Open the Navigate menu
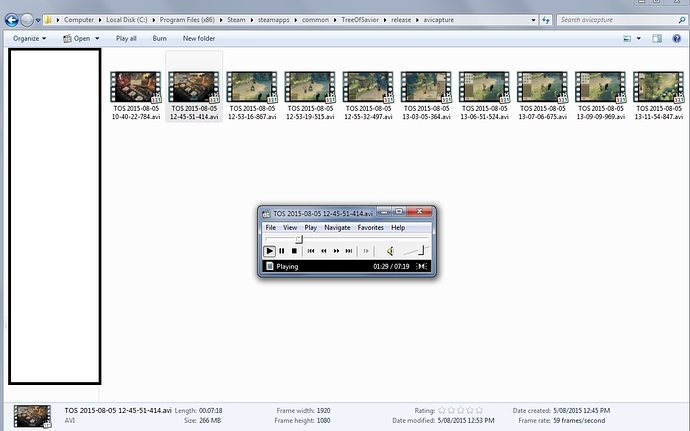Viewport: 690px width, 431px height. click(337, 228)
